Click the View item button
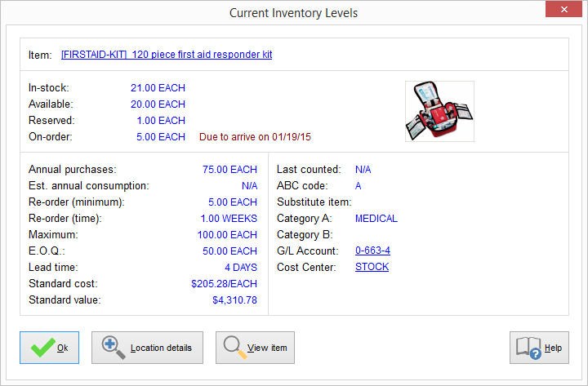 (x=255, y=348)
